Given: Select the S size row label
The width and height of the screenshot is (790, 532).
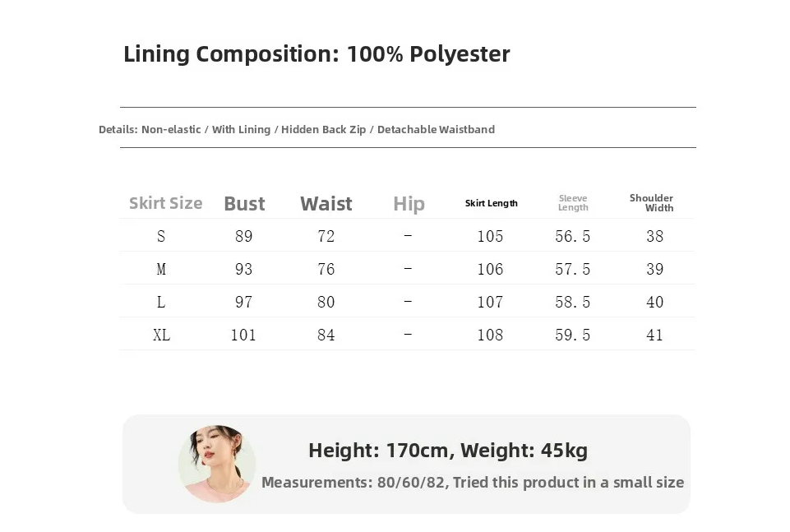Looking at the screenshot, I should pos(161,237).
